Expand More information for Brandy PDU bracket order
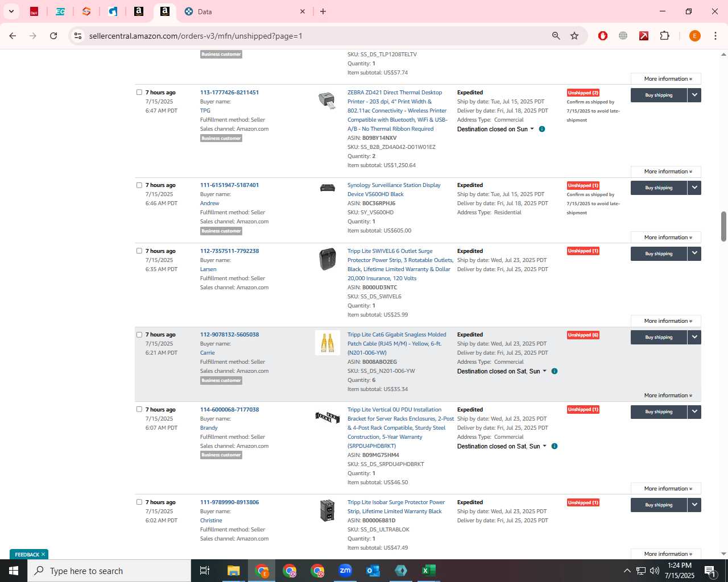 [665, 489]
